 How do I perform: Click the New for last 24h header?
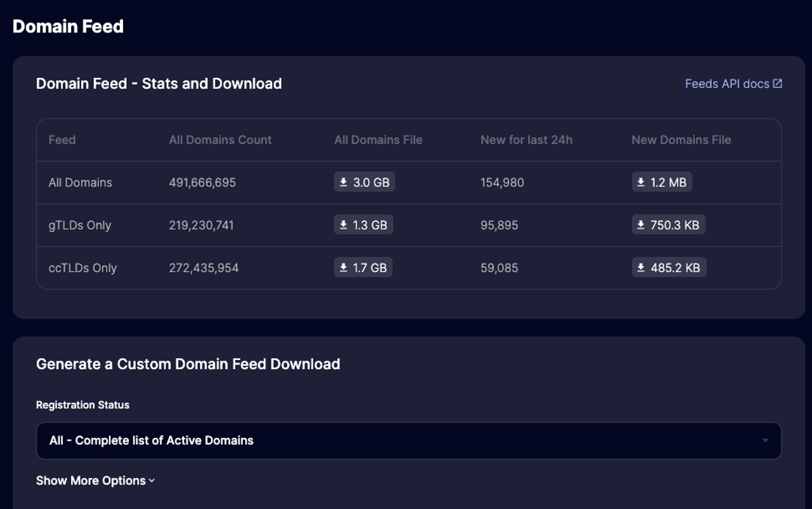coord(526,140)
